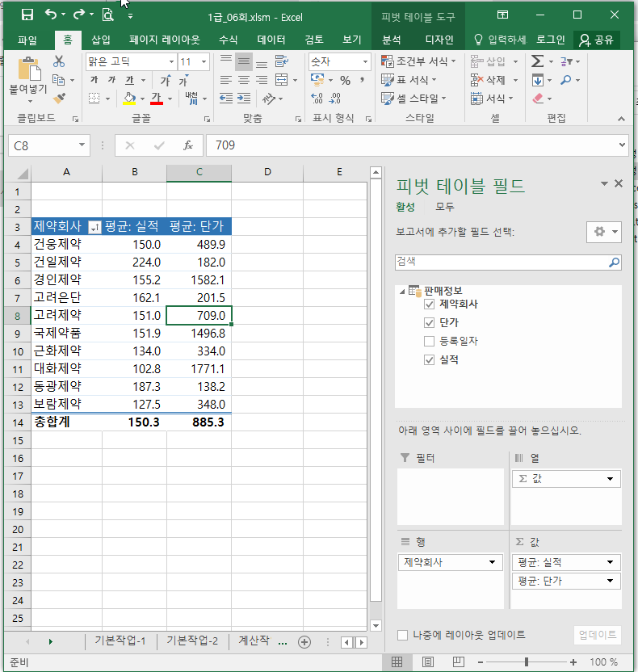
Task: Click the 공유 share button
Action: pos(596,40)
